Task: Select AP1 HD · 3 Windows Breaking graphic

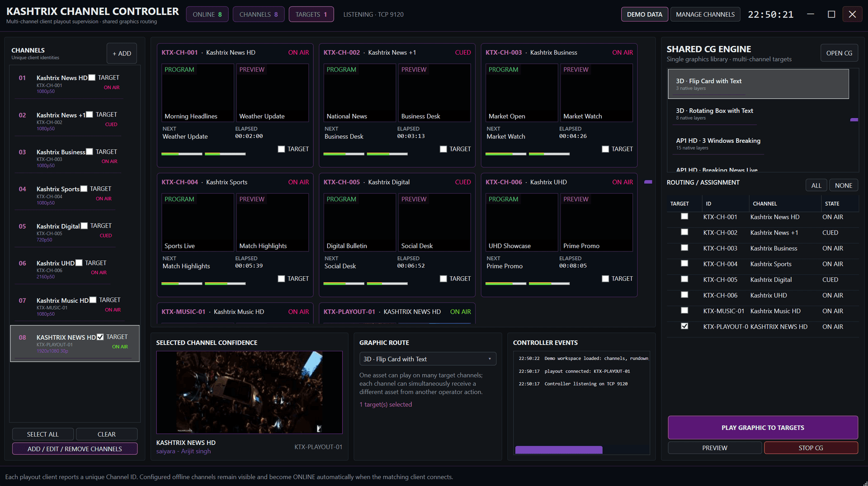Action: tap(758, 144)
